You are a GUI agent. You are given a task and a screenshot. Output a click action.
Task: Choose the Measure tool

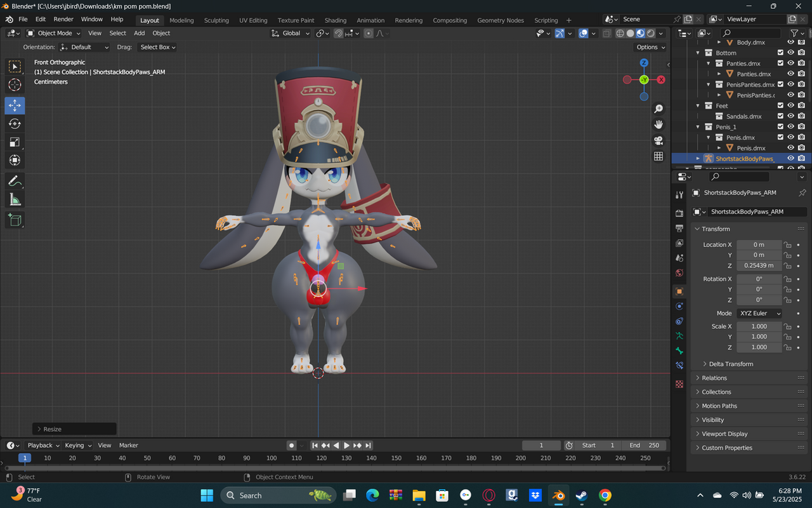tap(15, 200)
